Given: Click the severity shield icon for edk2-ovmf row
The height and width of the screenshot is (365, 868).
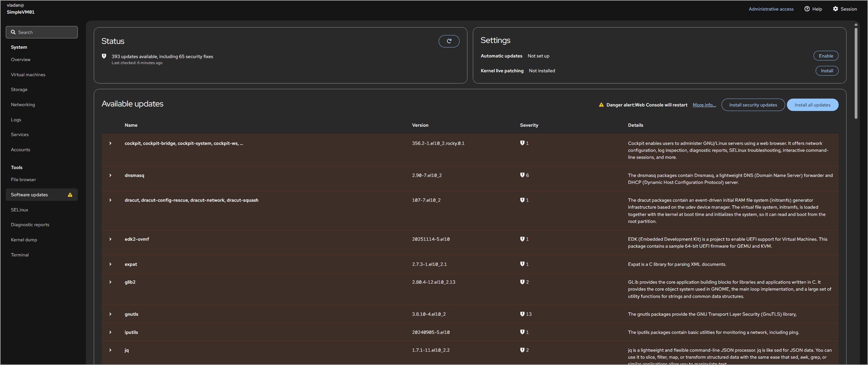Looking at the screenshot, I should (522, 239).
